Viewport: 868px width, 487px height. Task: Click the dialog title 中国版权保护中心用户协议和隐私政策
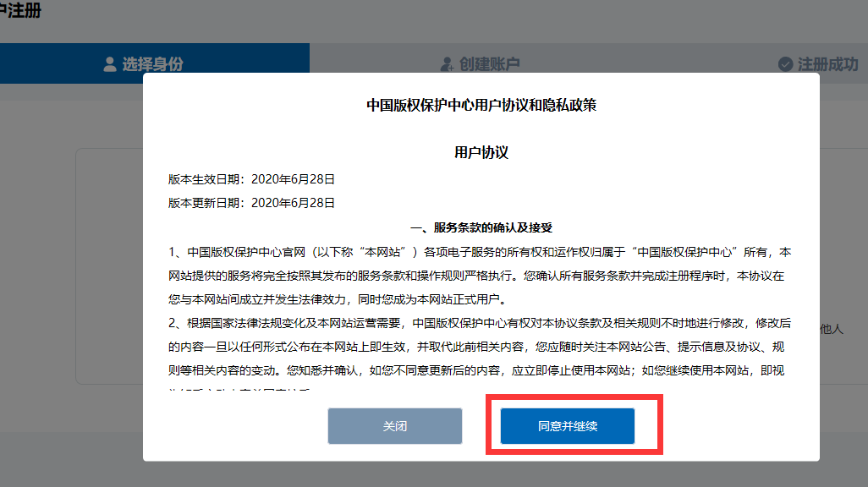tap(481, 105)
